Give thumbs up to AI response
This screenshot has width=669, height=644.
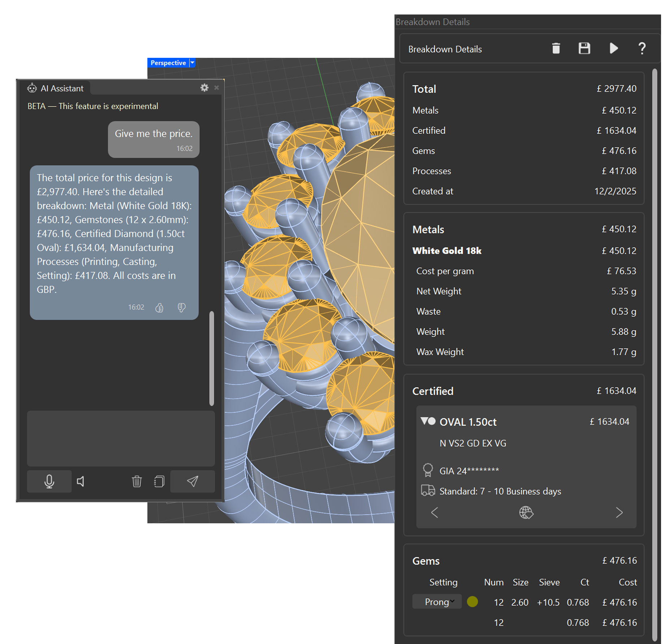[x=159, y=308]
